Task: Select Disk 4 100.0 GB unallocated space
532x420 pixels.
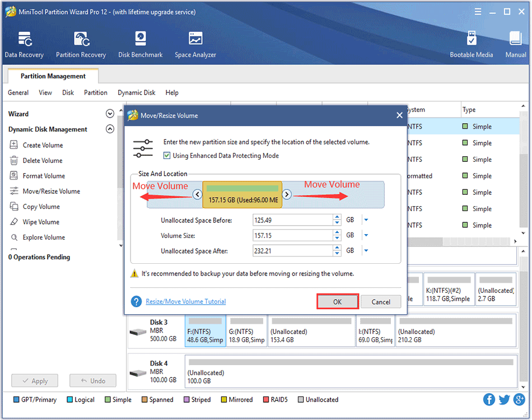Action: (x=351, y=372)
